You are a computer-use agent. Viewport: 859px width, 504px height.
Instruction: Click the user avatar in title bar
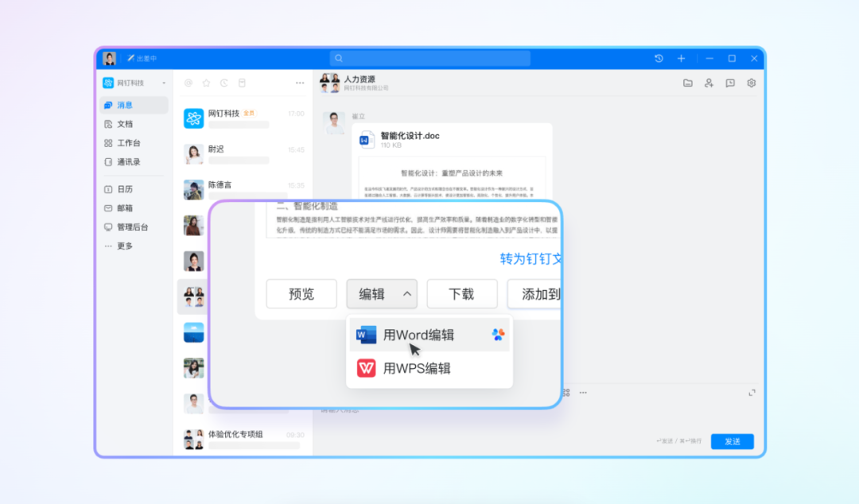click(109, 58)
